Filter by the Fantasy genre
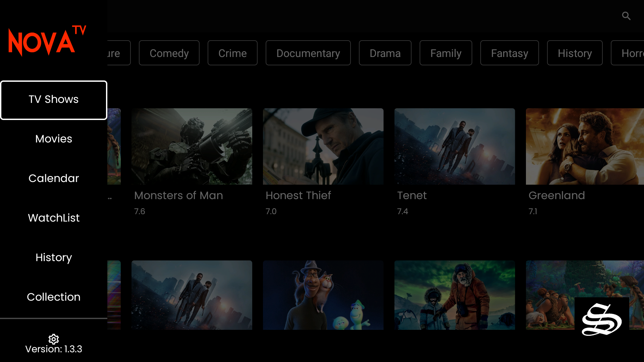 [x=509, y=53]
